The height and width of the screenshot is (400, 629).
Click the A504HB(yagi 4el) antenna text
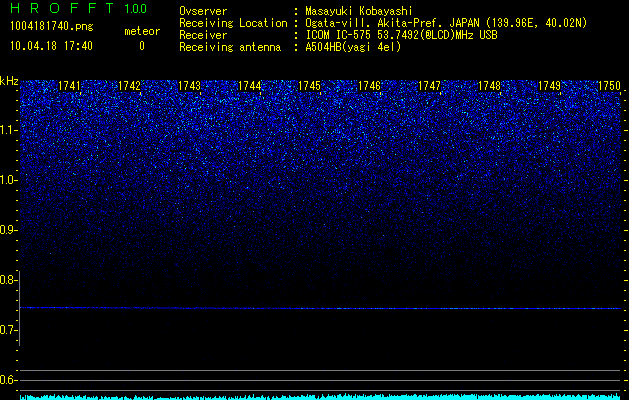point(353,47)
